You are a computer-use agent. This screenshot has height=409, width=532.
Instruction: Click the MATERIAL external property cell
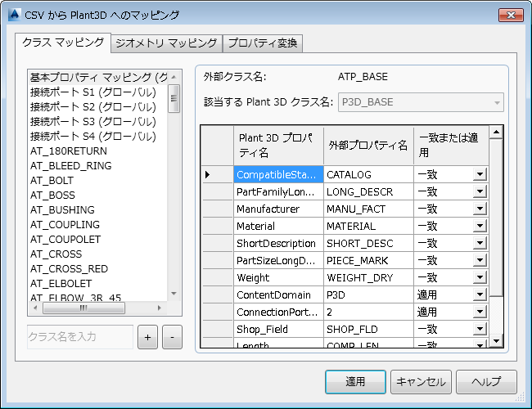pos(369,227)
